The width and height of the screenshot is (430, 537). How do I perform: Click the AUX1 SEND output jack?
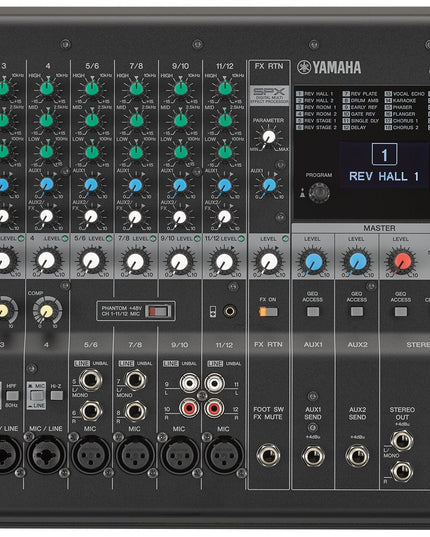coord(313,456)
